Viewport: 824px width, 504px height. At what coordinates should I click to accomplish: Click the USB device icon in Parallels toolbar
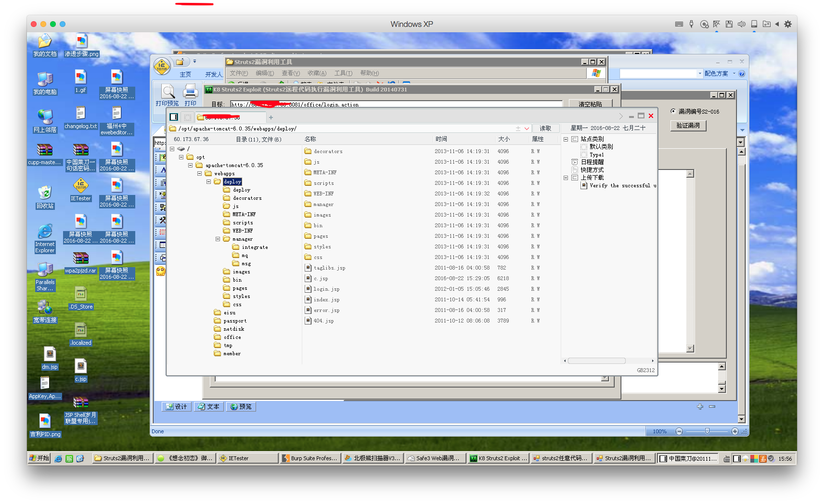(692, 24)
